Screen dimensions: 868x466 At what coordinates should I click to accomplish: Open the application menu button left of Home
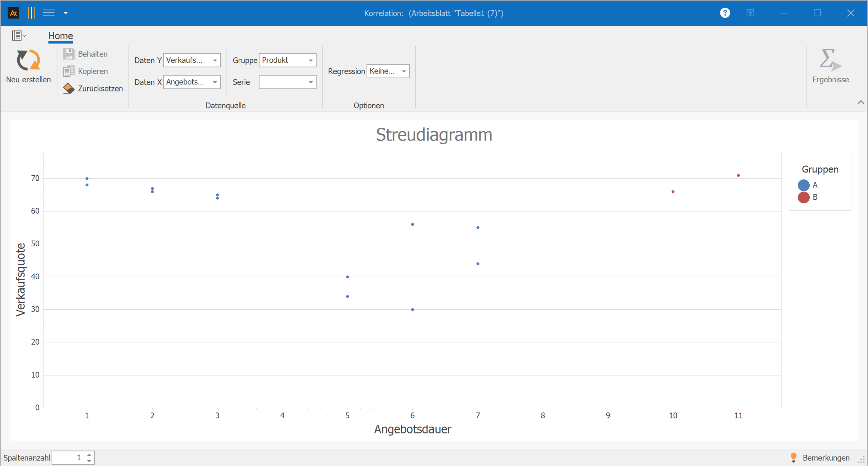19,35
